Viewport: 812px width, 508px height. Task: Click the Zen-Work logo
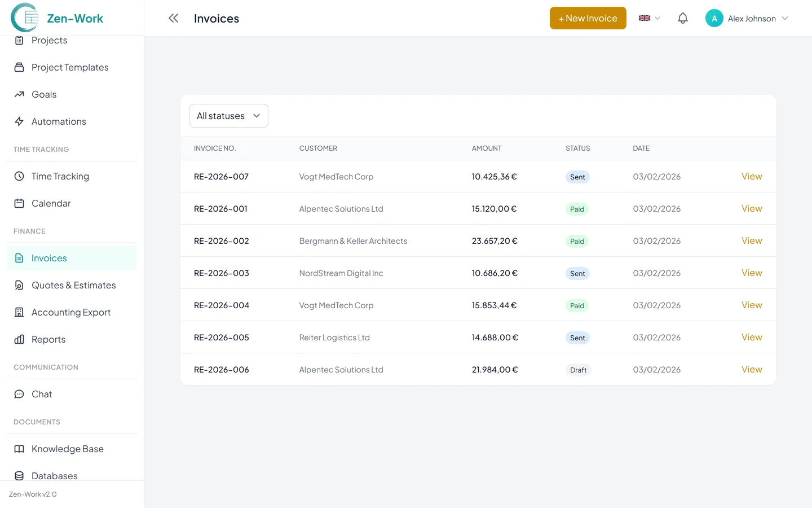coord(56,17)
